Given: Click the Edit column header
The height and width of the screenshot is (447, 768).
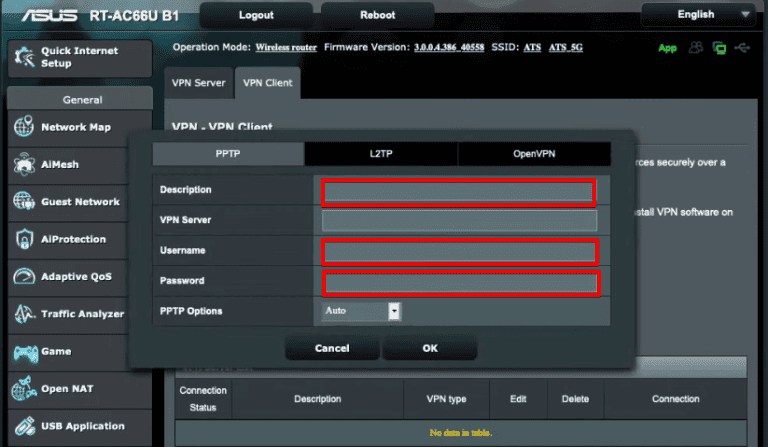Looking at the screenshot, I should click(518, 399).
